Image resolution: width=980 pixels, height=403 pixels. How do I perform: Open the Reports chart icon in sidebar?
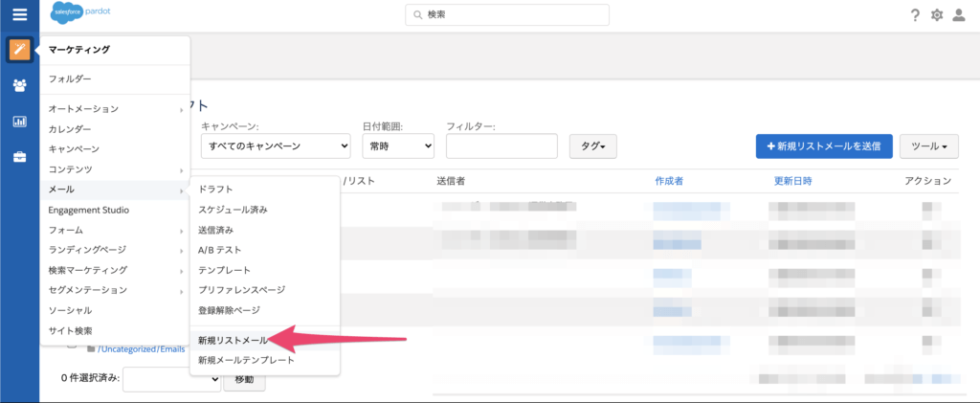pyautogui.click(x=19, y=122)
